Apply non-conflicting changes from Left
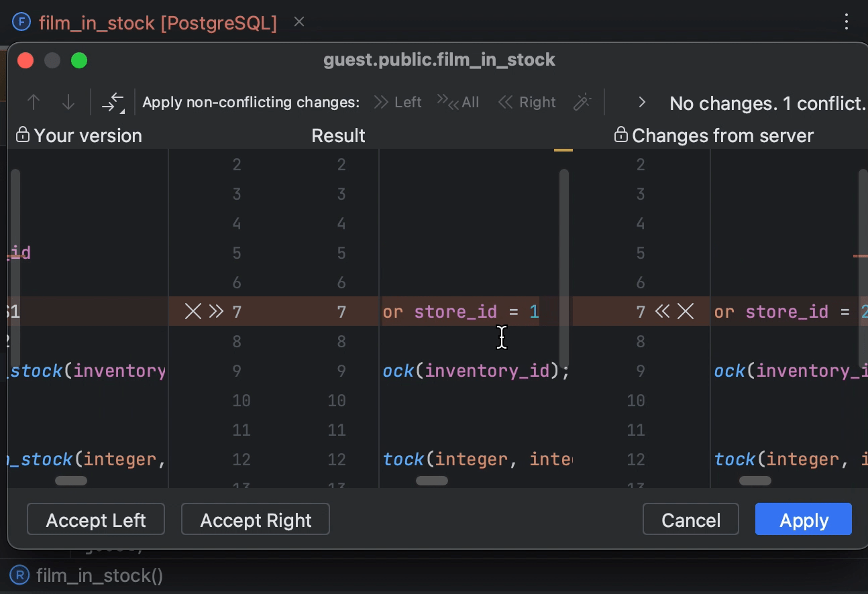The image size is (868, 594). pos(397,103)
